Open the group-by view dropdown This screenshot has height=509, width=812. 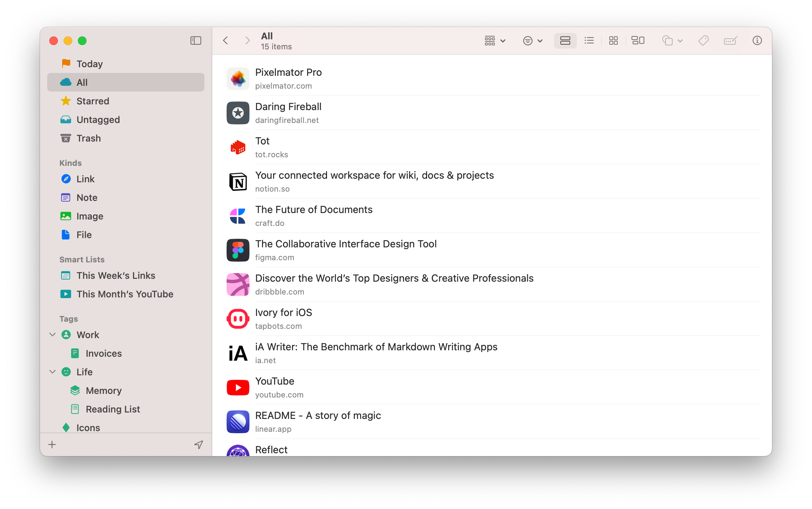pos(495,40)
